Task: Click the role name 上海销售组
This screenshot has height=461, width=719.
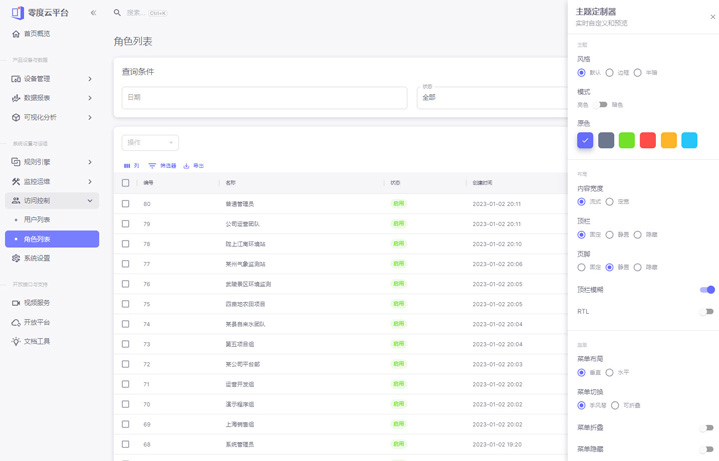Action: click(239, 424)
